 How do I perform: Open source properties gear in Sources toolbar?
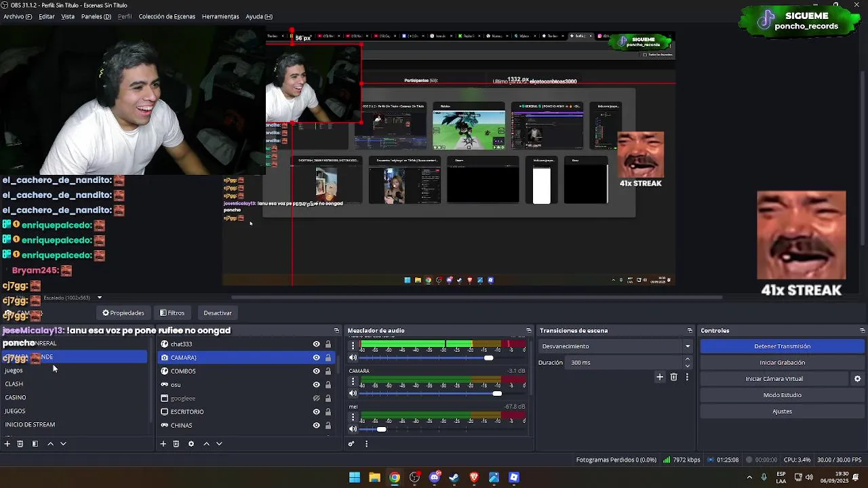point(191,444)
